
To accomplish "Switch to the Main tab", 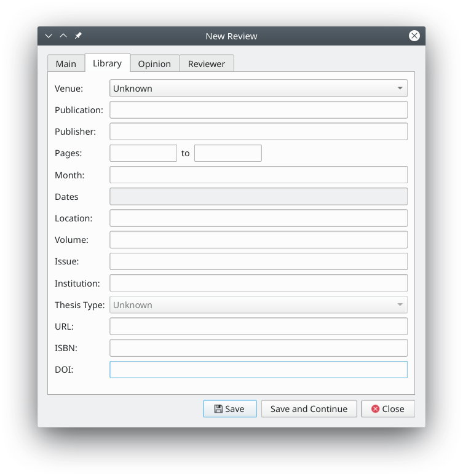I will coord(66,64).
